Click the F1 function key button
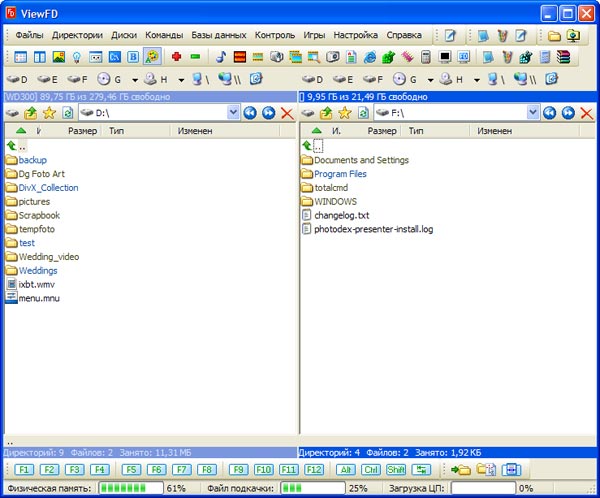Image resolution: width=600 pixels, height=498 pixels. [x=24, y=469]
